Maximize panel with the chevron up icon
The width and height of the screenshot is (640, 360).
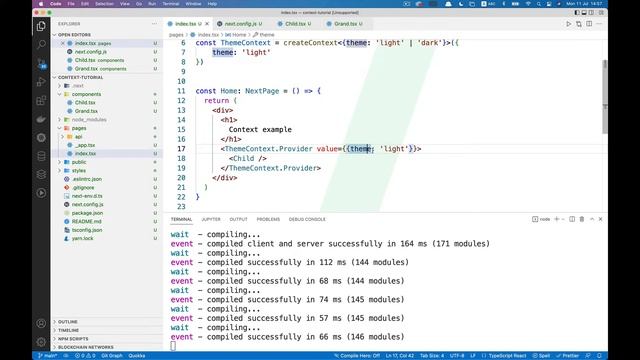pyautogui.click(x=592, y=219)
